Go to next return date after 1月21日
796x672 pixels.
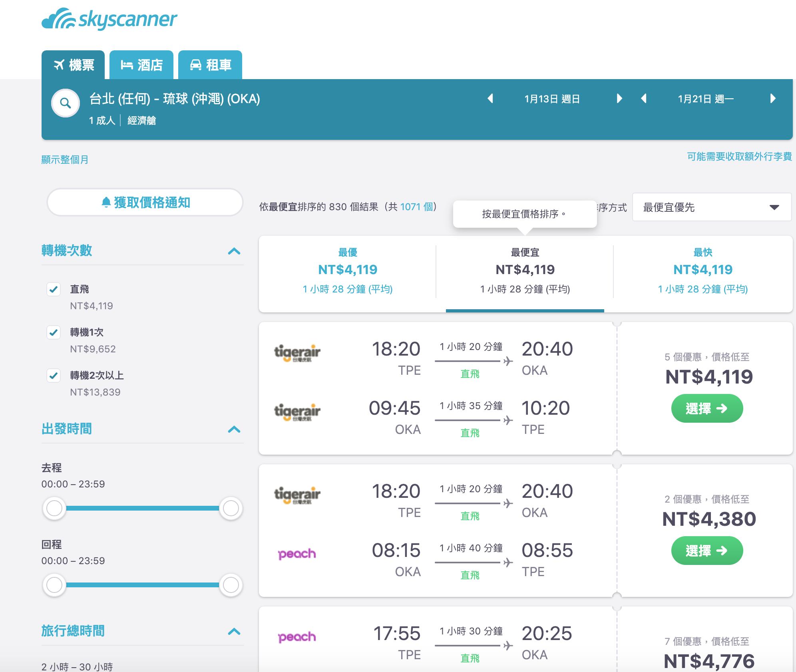pos(773,99)
